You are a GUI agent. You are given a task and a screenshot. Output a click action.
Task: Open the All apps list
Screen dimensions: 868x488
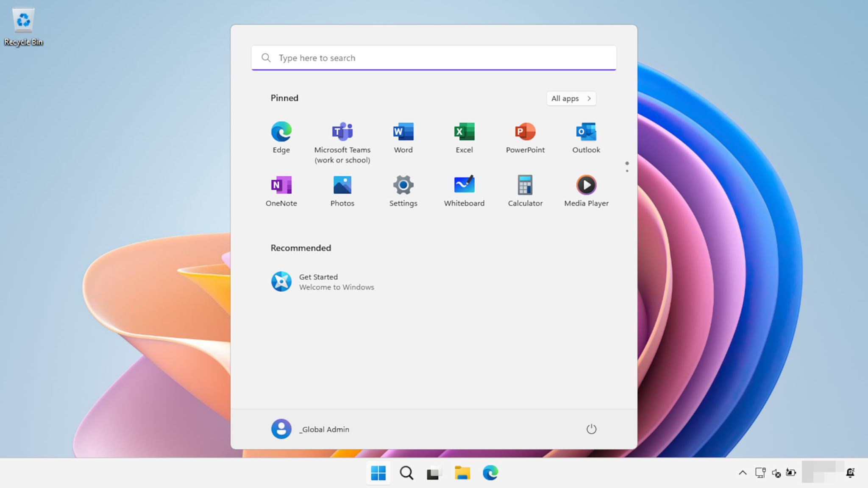[571, 98]
